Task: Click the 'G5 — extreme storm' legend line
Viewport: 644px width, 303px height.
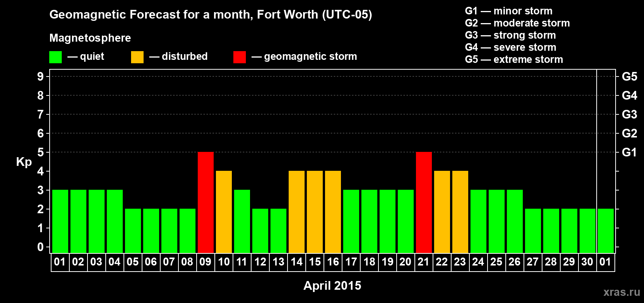Action: (x=514, y=59)
